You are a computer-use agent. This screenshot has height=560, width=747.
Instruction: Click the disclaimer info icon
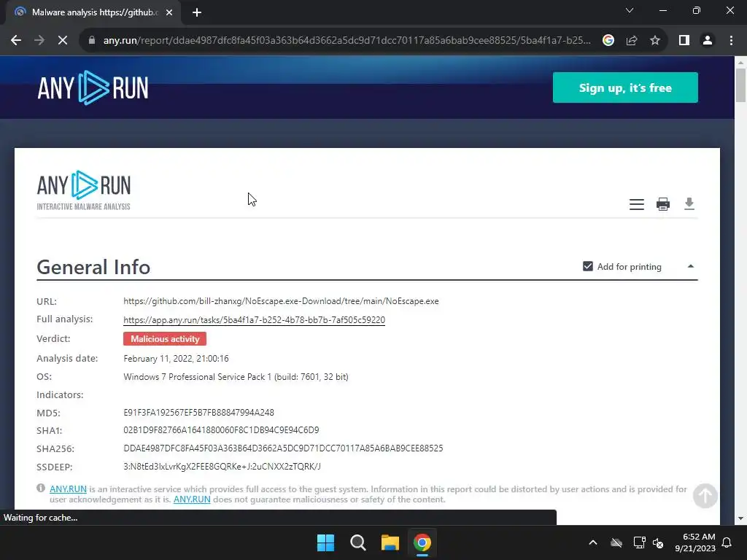coord(41,488)
